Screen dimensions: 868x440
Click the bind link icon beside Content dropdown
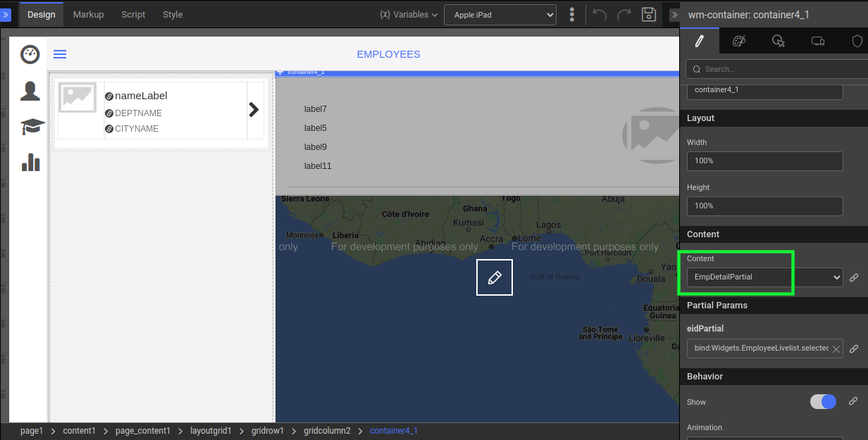point(853,277)
